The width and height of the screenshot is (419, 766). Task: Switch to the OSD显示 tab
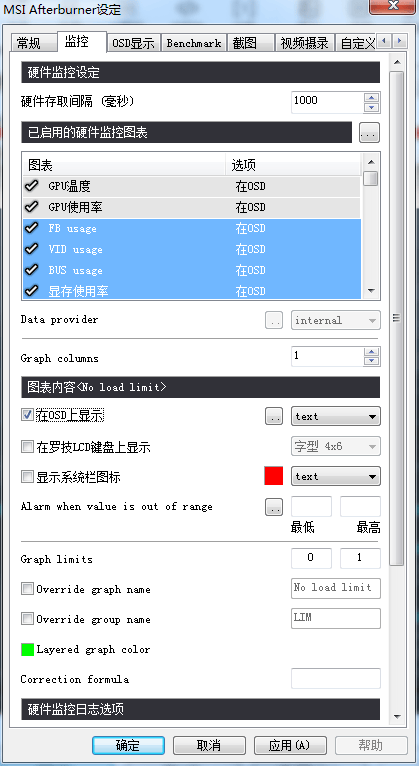[133, 43]
